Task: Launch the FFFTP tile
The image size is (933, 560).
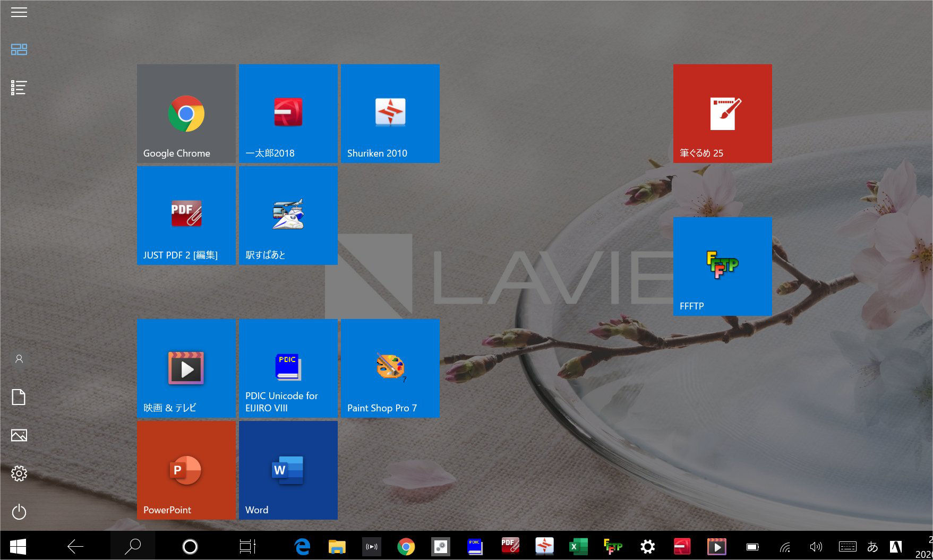Action: (722, 266)
